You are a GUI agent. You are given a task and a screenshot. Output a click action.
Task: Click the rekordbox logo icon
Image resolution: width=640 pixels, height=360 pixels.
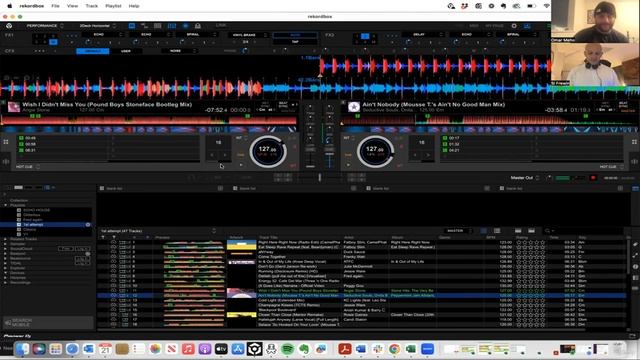[9, 26]
